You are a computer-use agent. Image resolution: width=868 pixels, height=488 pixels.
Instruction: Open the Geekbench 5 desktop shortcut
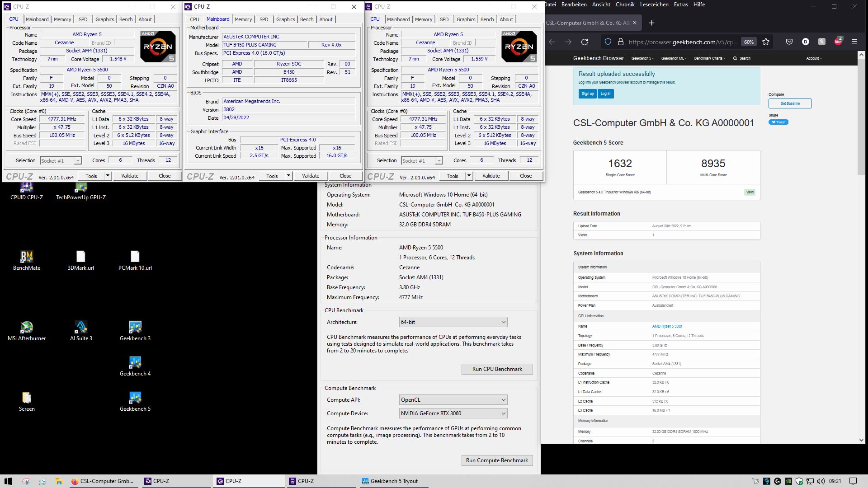(135, 401)
